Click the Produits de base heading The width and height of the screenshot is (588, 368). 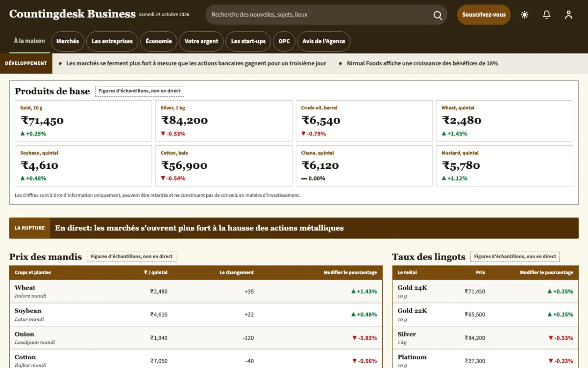52,91
